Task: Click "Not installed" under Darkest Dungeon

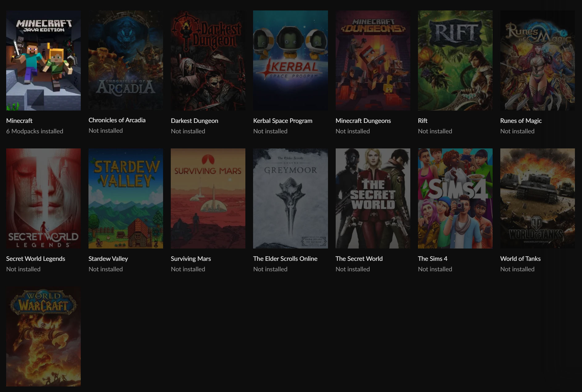Action: pyautogui.click(x=188, y=131)
